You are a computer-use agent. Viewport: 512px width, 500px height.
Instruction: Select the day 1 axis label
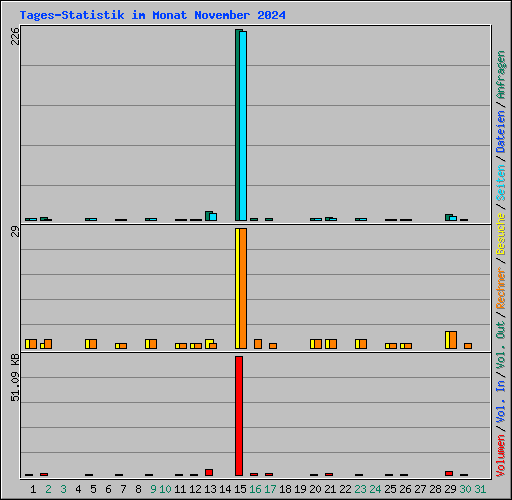(33, 489)
